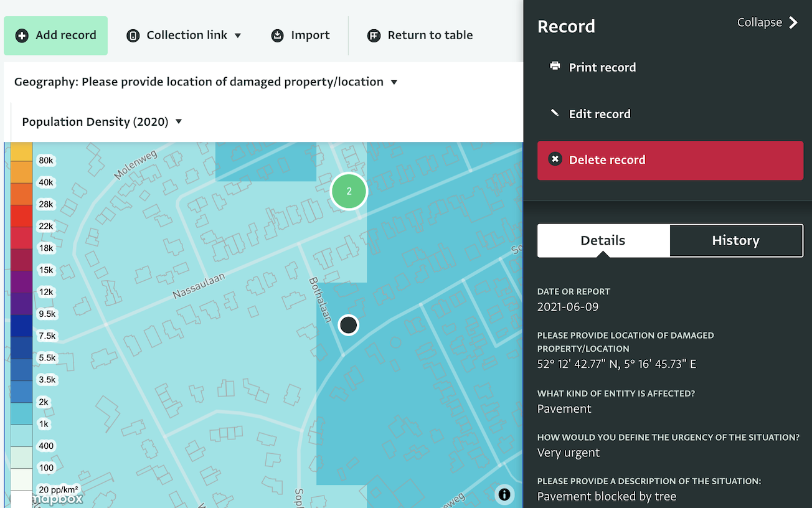Click the Import button label
Image resolution: width=812 pixels, height=508 pixels.
[311, 35]
